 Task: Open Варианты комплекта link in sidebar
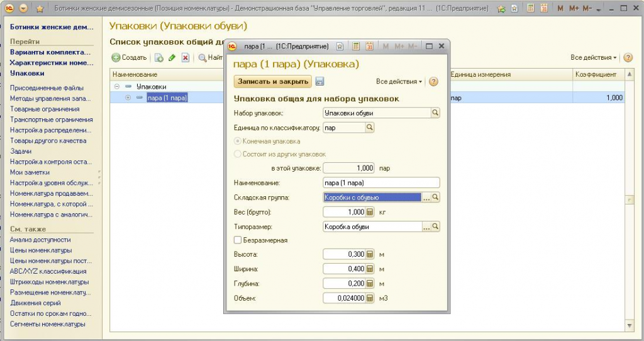(x=50, y=52)
